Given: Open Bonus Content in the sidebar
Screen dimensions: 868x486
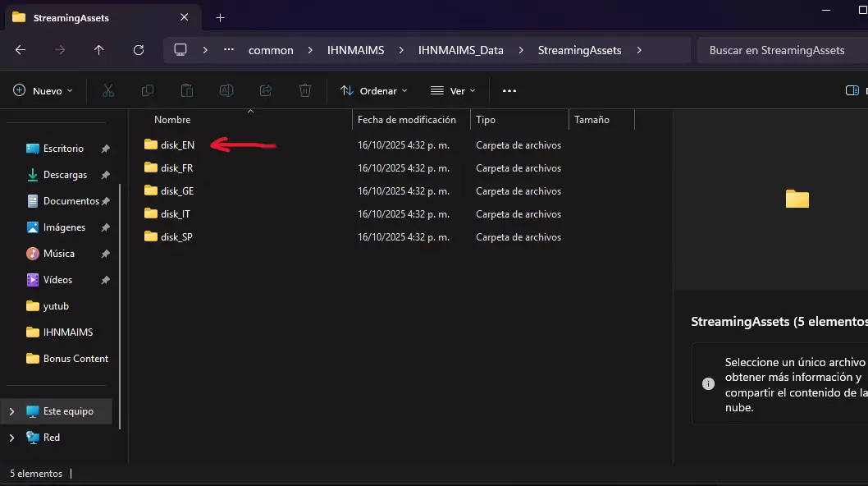Looking at the screenshot, I should coord(75,359).
